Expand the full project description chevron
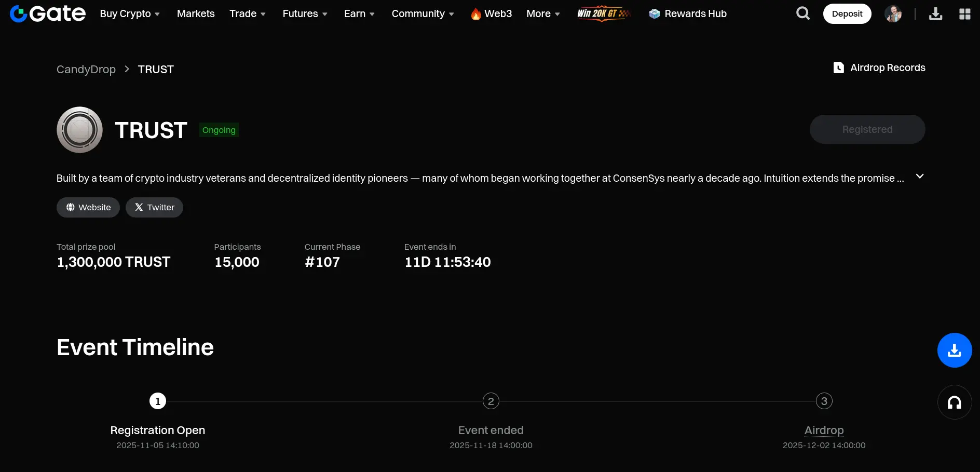 [920, 177]
